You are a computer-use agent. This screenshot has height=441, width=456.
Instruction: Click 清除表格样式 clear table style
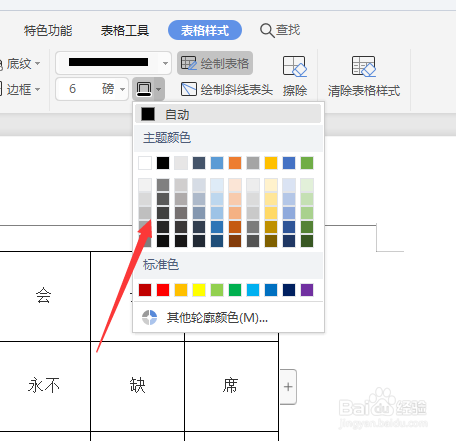pos(364,76)
